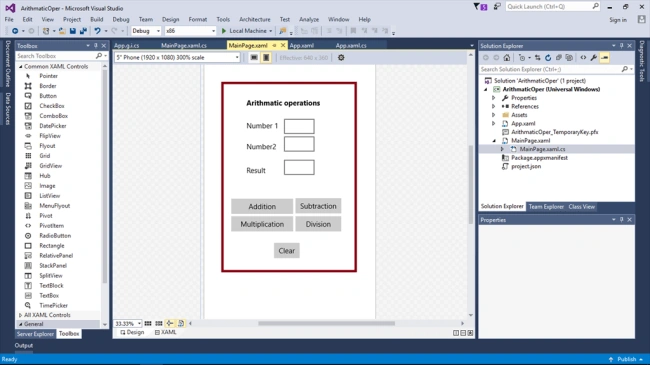Click Show All Files icon
The width and height of the screenshot is (650, 365).
coord(569,58)
